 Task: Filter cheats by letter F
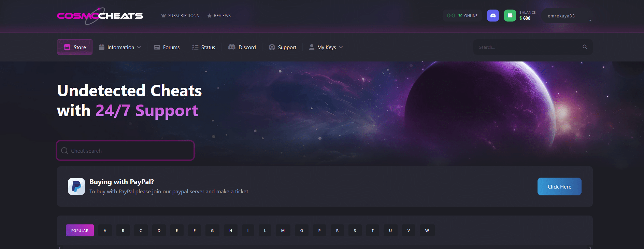pyautogui.click(x=195, y=231)
